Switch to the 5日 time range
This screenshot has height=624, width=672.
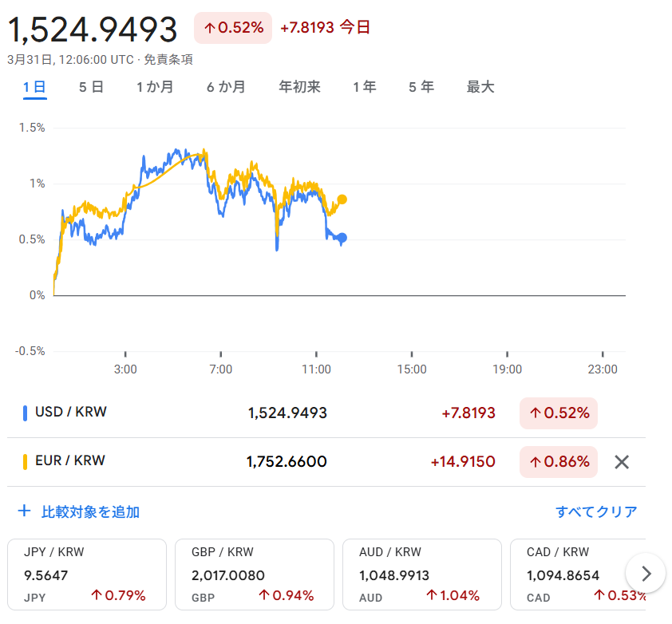tap(91, 88)
